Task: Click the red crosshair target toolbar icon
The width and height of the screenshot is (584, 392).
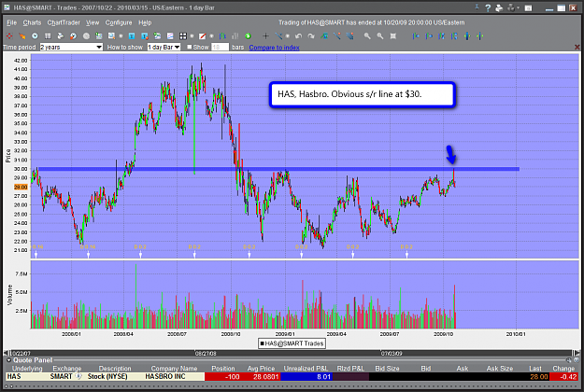Action: [9, 36]
